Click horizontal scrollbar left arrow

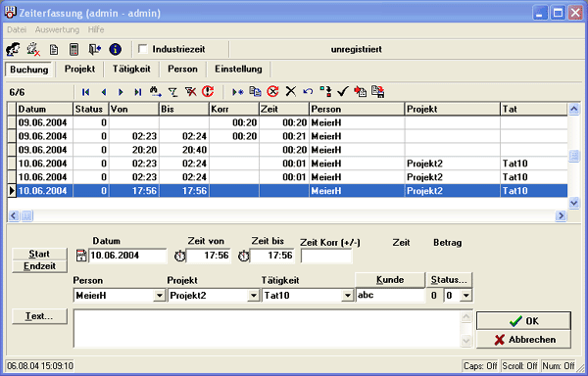pyautogui.click(x=14, y=215)
